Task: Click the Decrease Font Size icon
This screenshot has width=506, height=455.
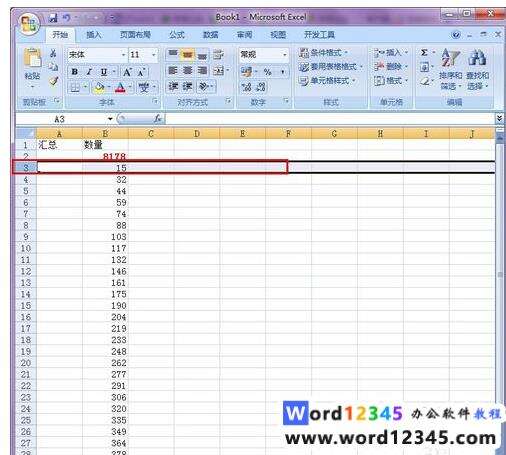Action: [141, 72]
